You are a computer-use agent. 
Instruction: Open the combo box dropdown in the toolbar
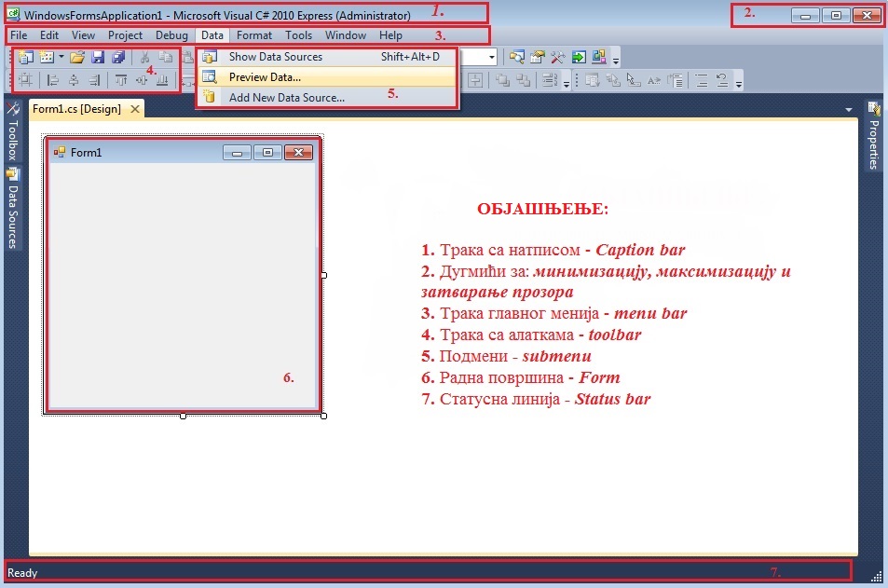tap(492, 58)
